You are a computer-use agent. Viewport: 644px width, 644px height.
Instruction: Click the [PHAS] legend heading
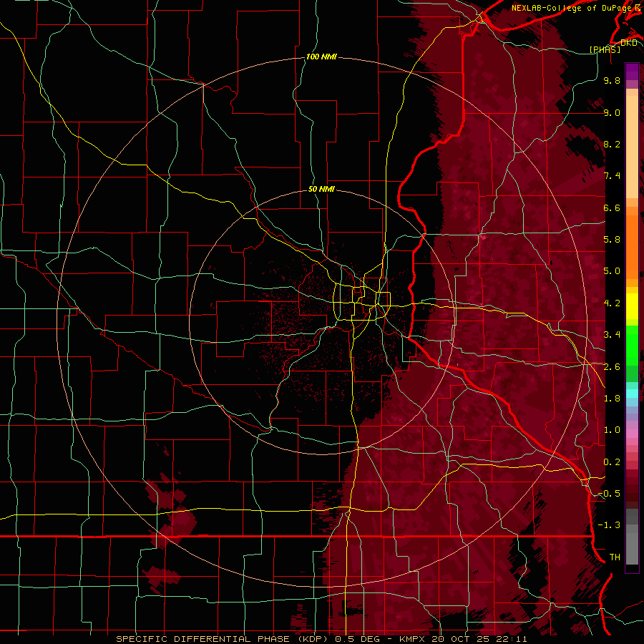(605, 49)
